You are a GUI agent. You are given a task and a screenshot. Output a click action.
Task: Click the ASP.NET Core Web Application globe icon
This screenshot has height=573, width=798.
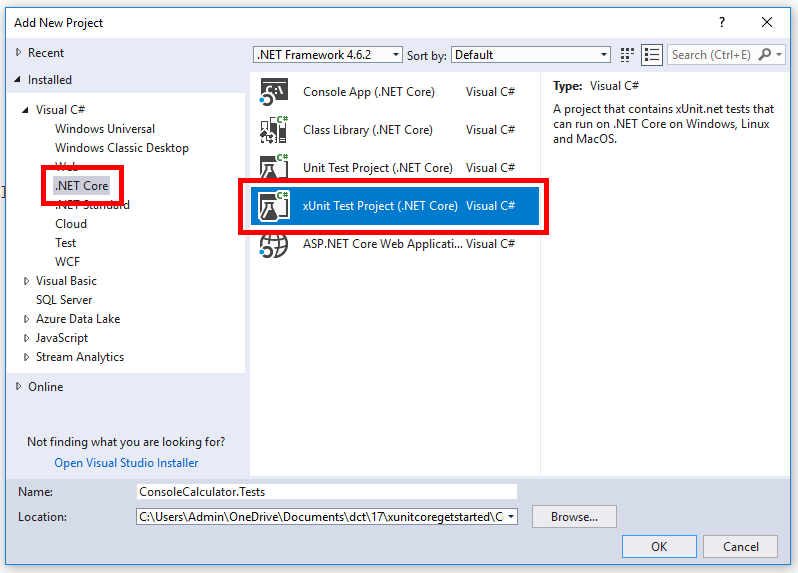(274, 244)
